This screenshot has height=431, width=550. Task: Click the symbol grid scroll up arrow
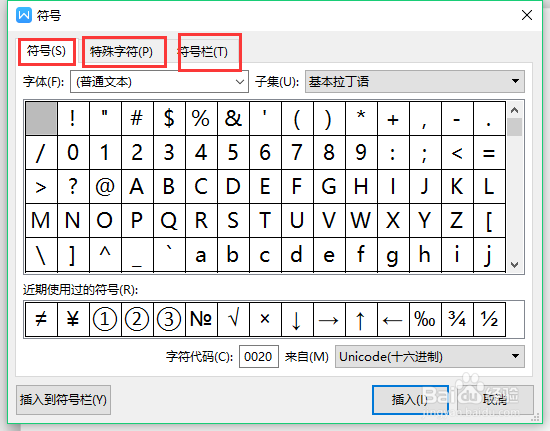pos(515,110)
